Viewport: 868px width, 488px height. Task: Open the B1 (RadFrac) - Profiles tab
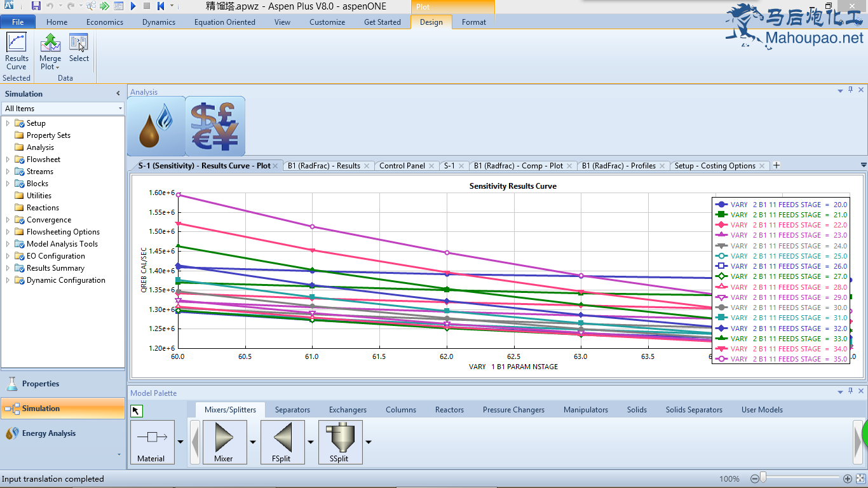(x=619, y=166)
